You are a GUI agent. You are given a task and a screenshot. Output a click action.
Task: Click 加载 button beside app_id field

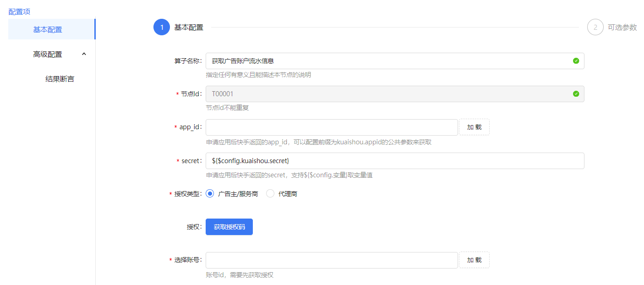point(474,127)
